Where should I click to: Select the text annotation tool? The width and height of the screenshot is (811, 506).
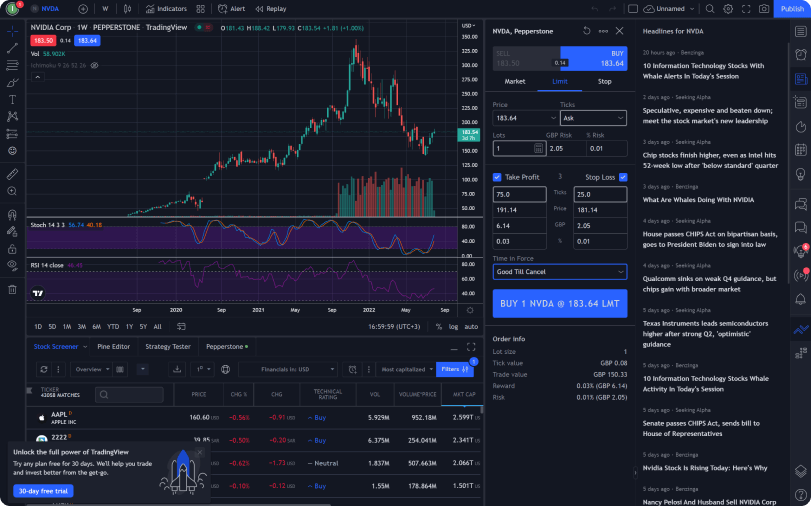click(x=12, y=100)
